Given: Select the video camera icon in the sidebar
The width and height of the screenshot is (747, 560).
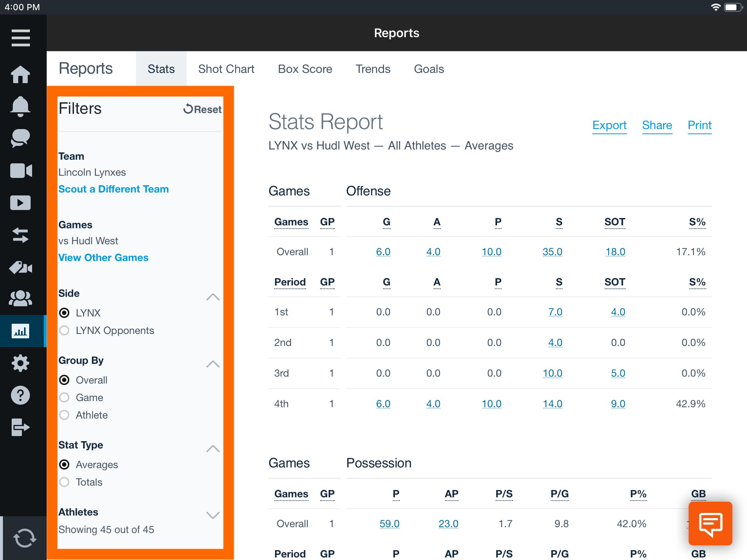Looking at the screenshot, I should tap(21, 170).
